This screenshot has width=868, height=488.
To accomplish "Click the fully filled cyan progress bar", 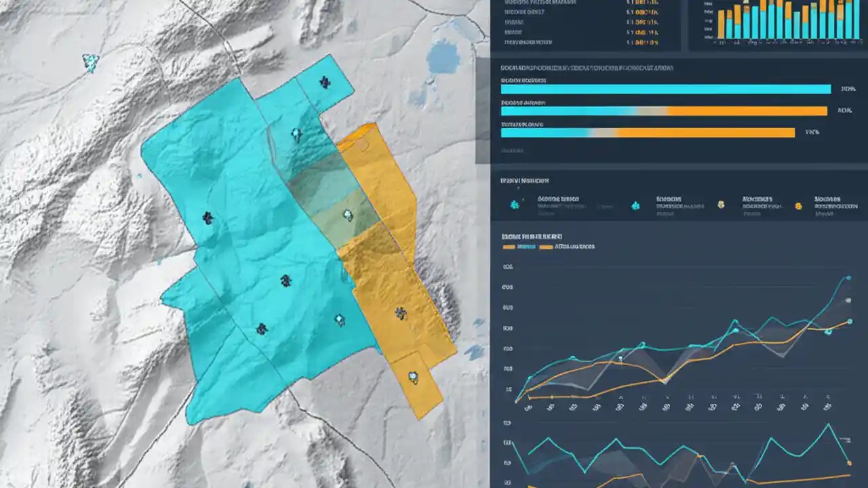I will pyautogui.click(x=665, y=89).
